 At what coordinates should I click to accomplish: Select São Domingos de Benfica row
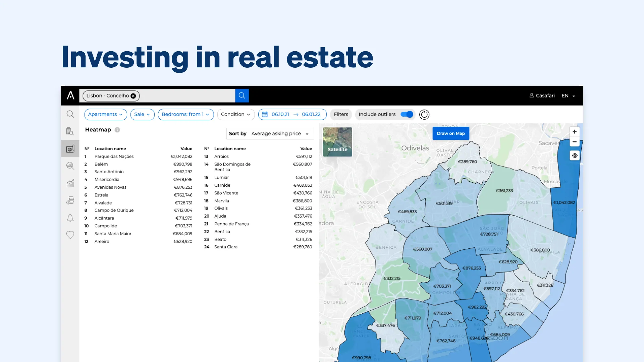[x=258, y=167]
